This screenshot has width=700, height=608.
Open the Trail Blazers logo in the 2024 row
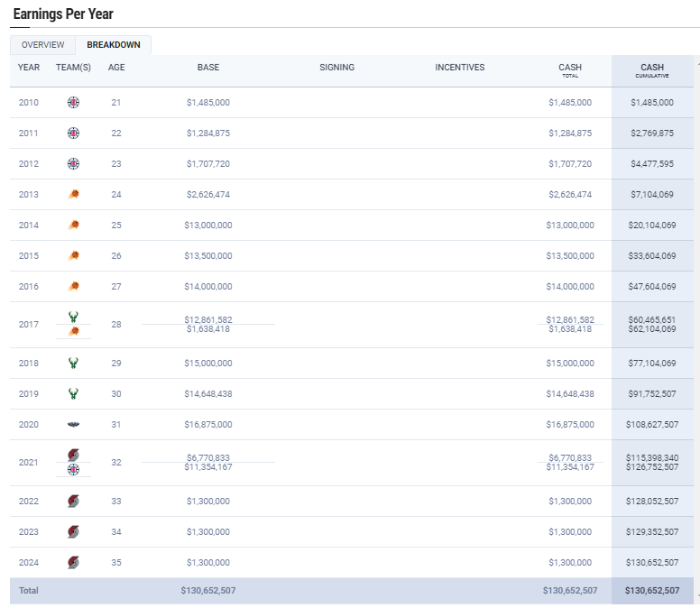click(x=73, y=563)
